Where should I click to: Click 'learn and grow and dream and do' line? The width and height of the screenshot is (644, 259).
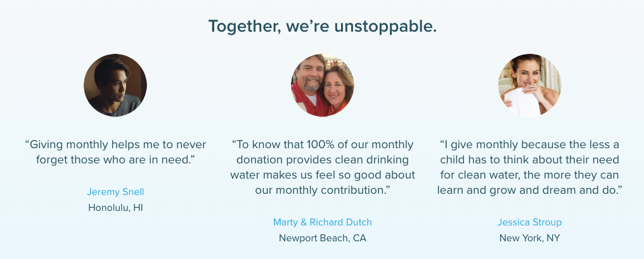[529, 190]
